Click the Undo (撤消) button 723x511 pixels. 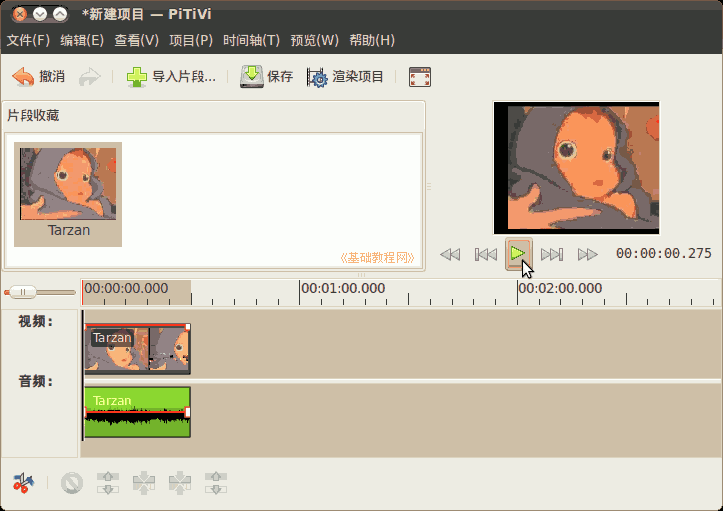point(39,77)
